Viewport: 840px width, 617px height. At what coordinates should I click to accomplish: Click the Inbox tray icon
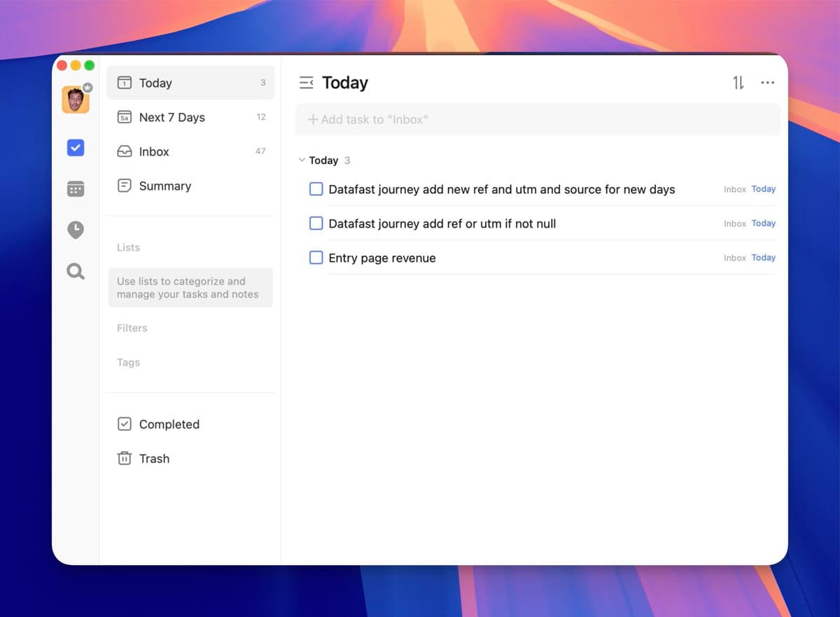[x=125, y=151]
